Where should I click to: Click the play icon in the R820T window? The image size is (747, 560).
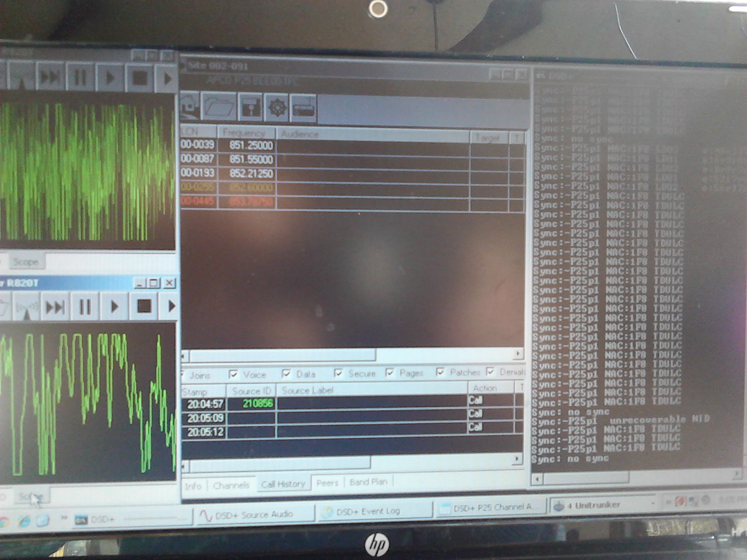click(113, 306)
